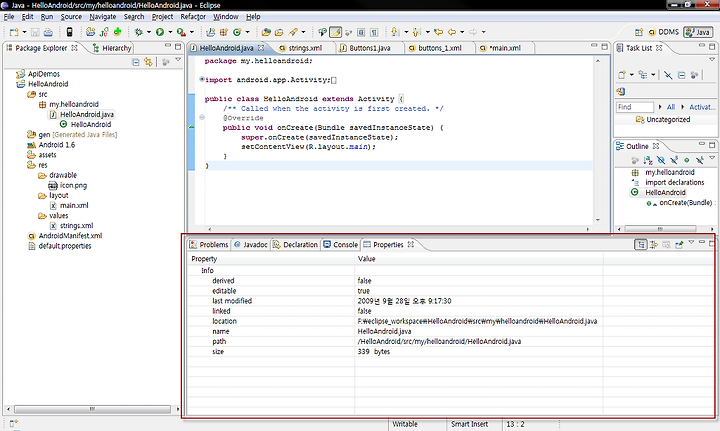Switch to the DDMS perspective
Image resolution: width=720 pixels, height=431 pixels.
[x=664, y=32]
